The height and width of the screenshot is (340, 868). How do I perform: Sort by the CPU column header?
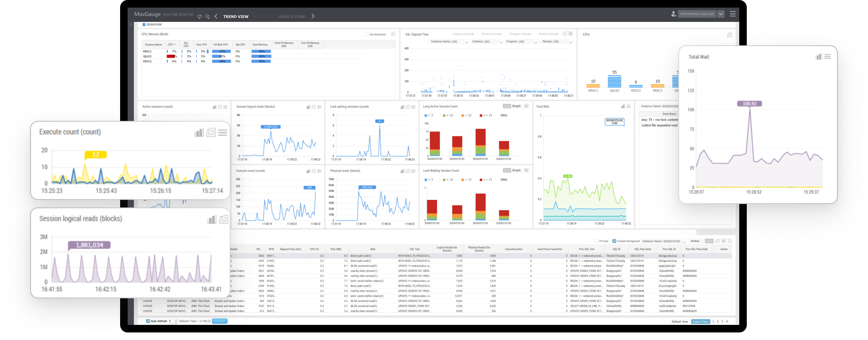coord(172,45)
